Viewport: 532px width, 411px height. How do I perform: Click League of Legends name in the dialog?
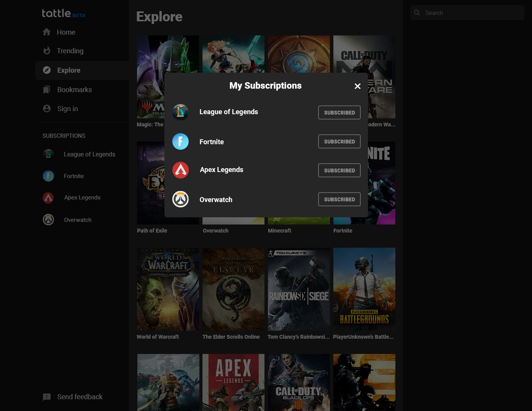tap(229, 112)
